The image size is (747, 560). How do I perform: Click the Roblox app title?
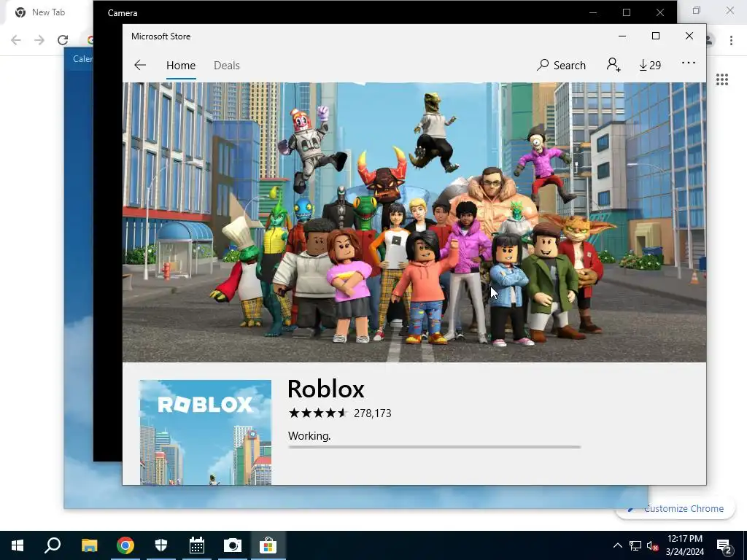click(x=326, y=389)
